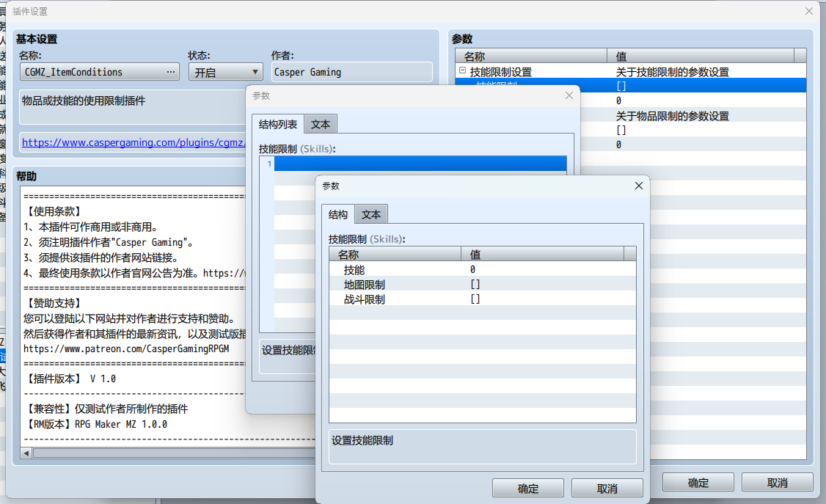Select the 结构 tab in front dialog
This screenshot has width=826, height=504.
click(x=337, y=214)
